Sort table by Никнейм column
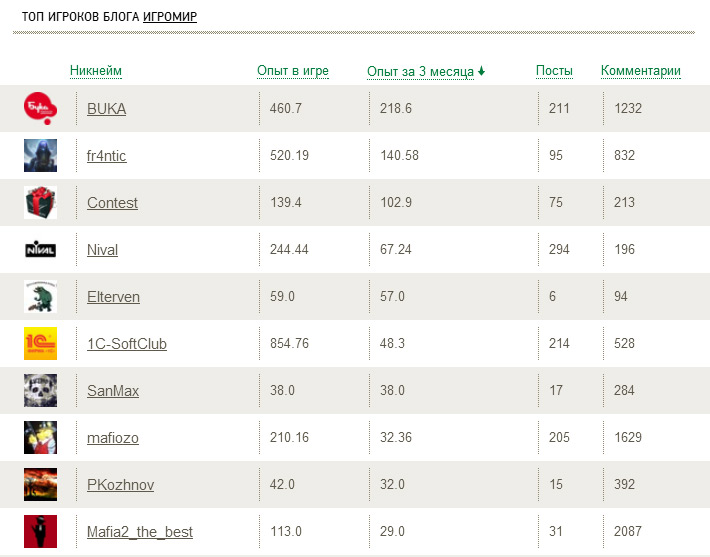Image resolution: width=710 pixels, height=557 pixels. pyautogui.click(x=96, y=71)
